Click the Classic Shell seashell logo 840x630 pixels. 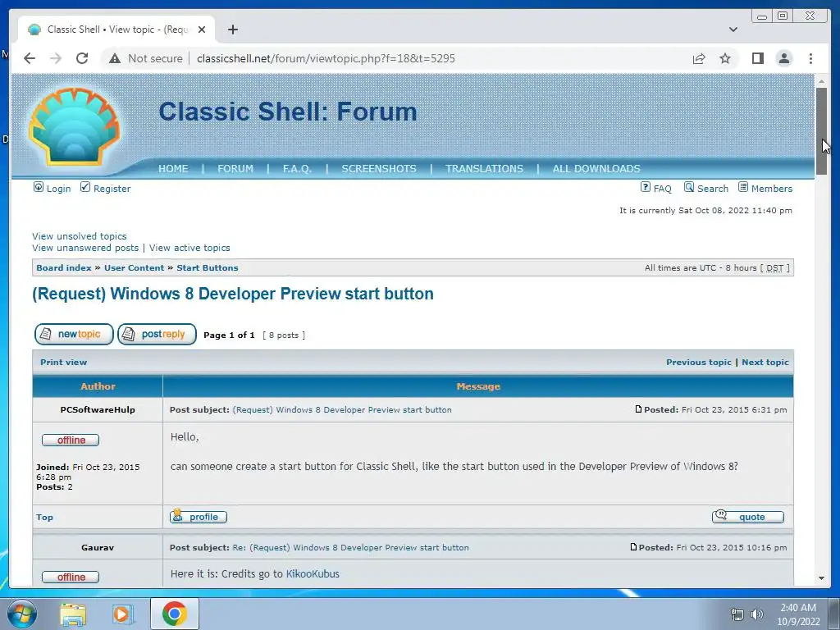tap(74, 127)
